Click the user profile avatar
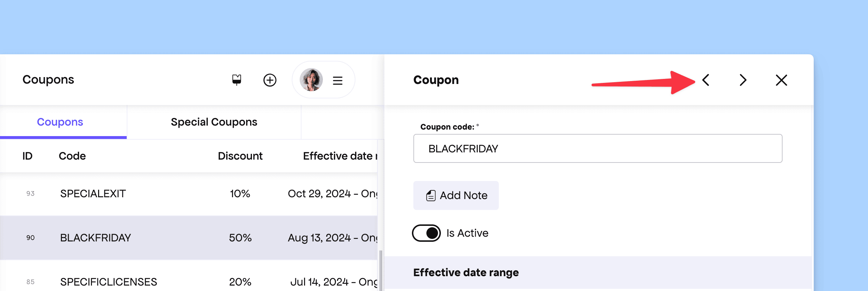 coord(311,80)
